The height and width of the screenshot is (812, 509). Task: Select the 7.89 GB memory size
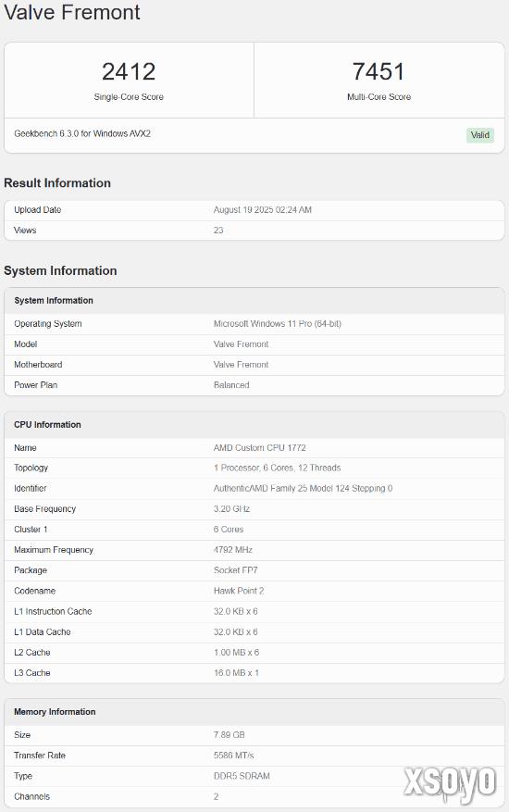tap(229, 735)
